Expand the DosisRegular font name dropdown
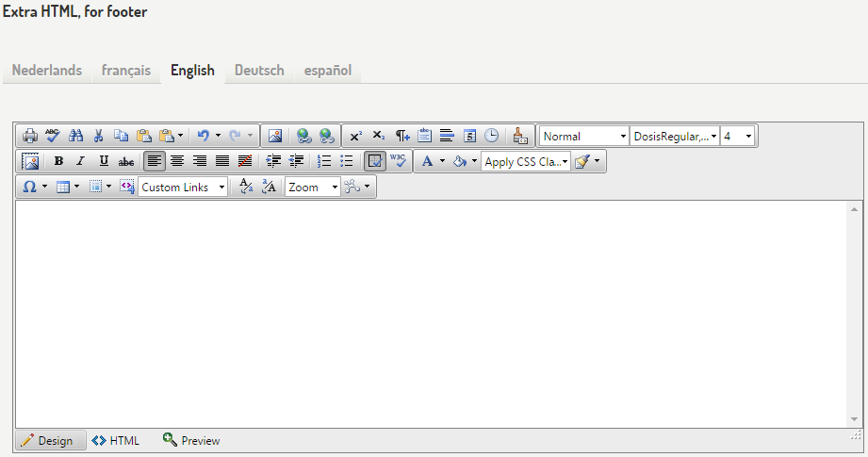868x457 pixels. (674, 136)
